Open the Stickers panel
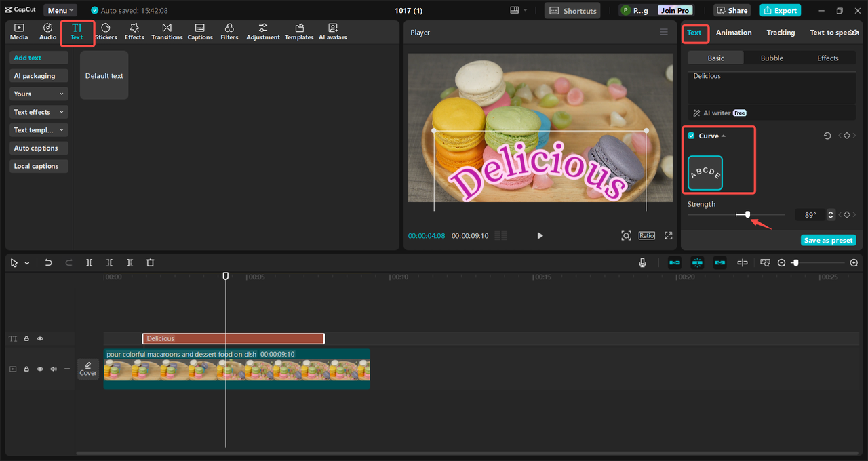 (106, 31)
